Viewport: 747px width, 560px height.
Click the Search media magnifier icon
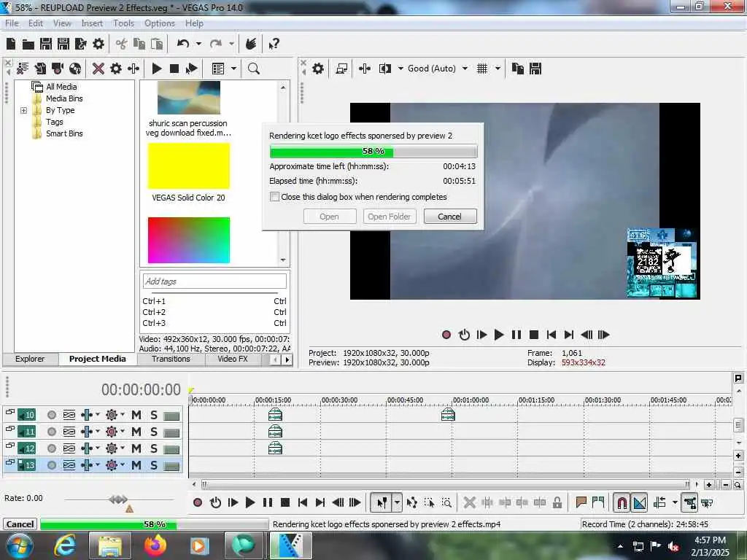[x=253, y=69]
